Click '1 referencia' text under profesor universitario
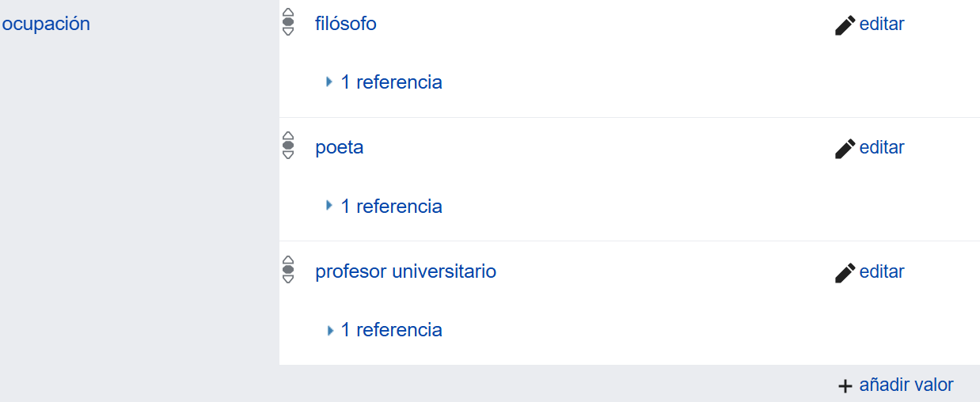 [391, 330]
